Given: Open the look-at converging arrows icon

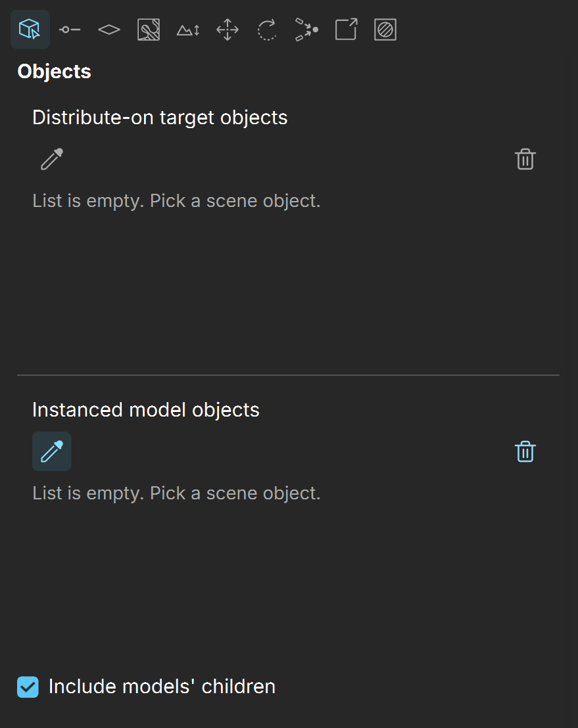Looking at the screenshot, I should click(306, 30).
